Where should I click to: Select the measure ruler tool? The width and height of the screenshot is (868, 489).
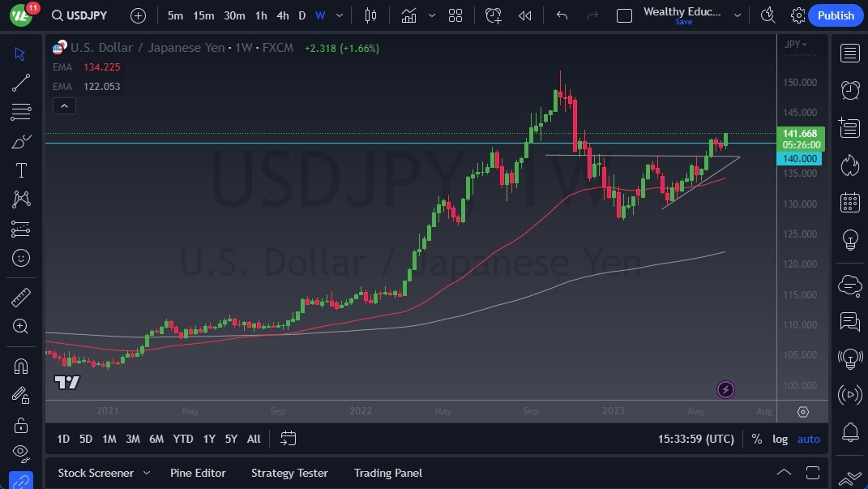(x=21, y=298)
